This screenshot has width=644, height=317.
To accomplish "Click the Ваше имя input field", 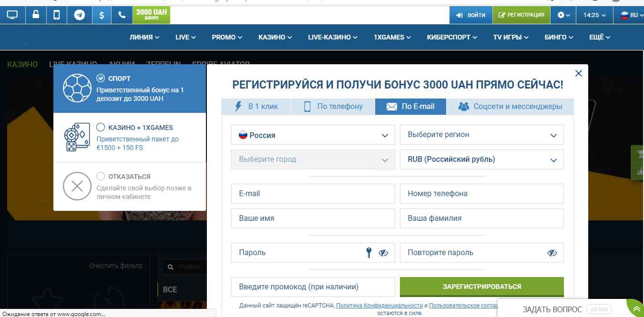I will coord(313,218).
